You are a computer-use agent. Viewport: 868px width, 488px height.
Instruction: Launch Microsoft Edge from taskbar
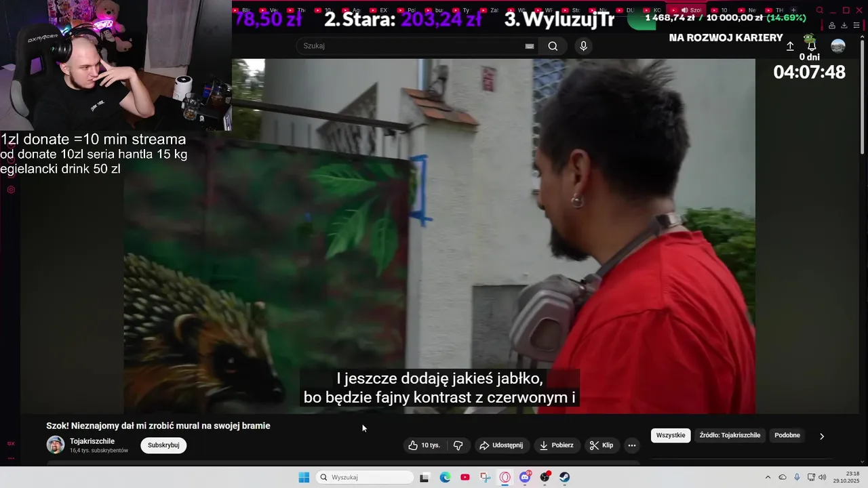[445, 477]
